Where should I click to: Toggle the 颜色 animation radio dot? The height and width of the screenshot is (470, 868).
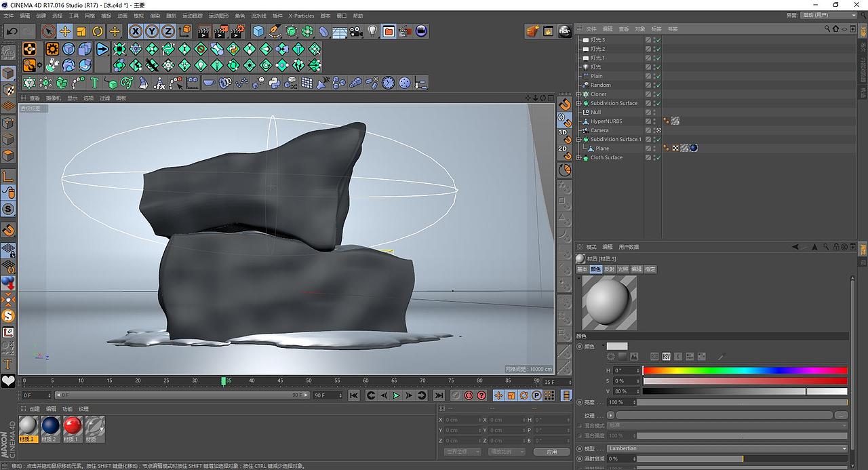pos(579,347)
